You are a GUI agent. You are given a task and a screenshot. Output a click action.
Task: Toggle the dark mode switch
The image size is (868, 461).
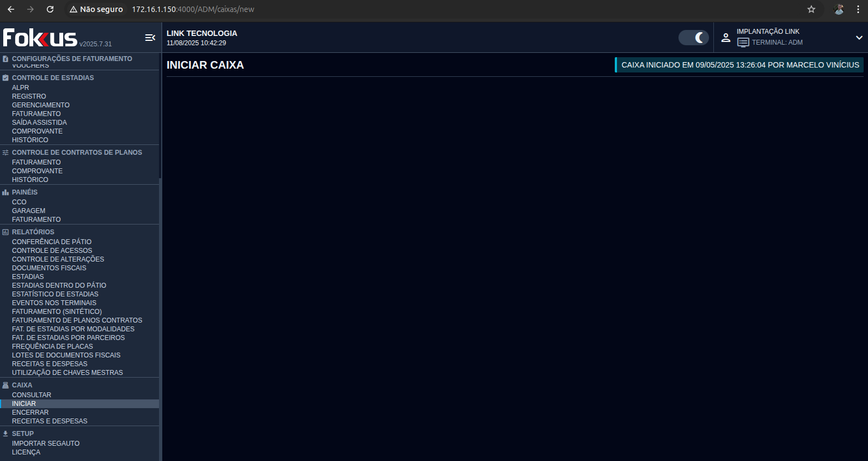tap(693, 38)
